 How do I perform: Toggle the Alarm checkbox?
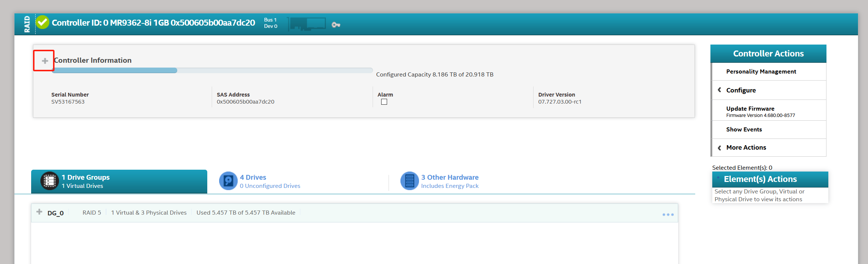[x=384, y=102]
